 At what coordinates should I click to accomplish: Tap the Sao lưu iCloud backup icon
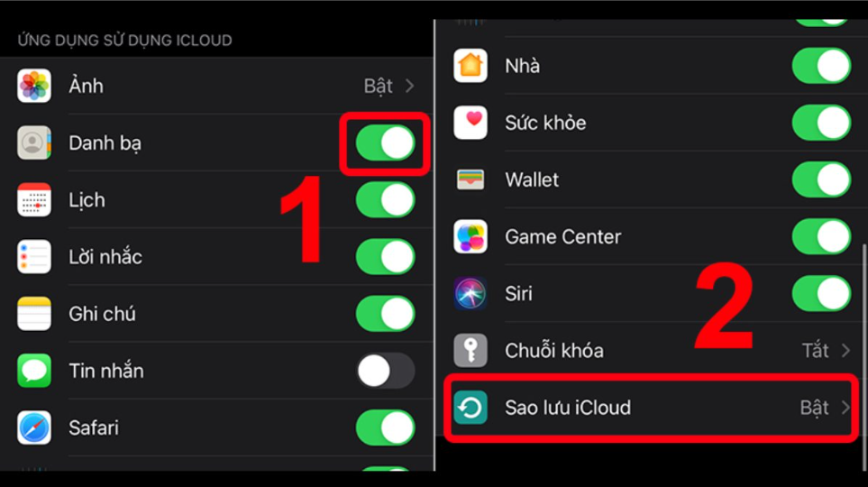470,408
